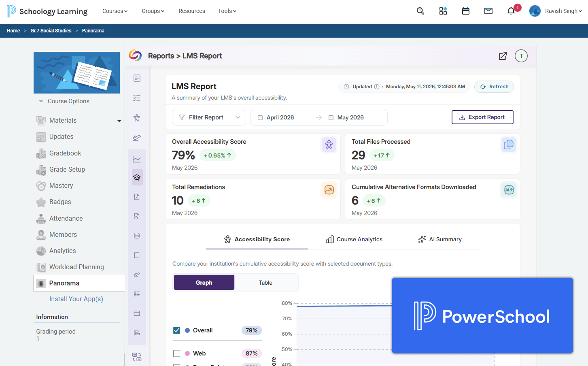
Task: Expand the Materials arrow in course menu
Action: [119, 121]
